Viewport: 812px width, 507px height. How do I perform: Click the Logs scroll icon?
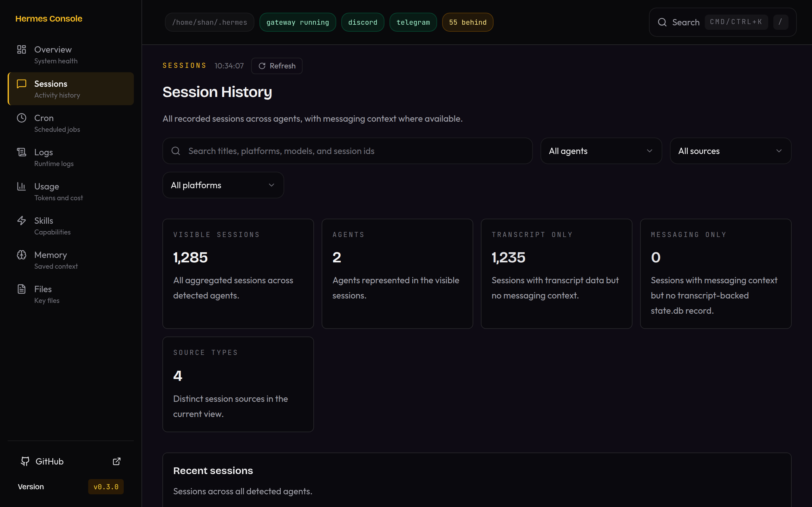[x=22, y=152]
